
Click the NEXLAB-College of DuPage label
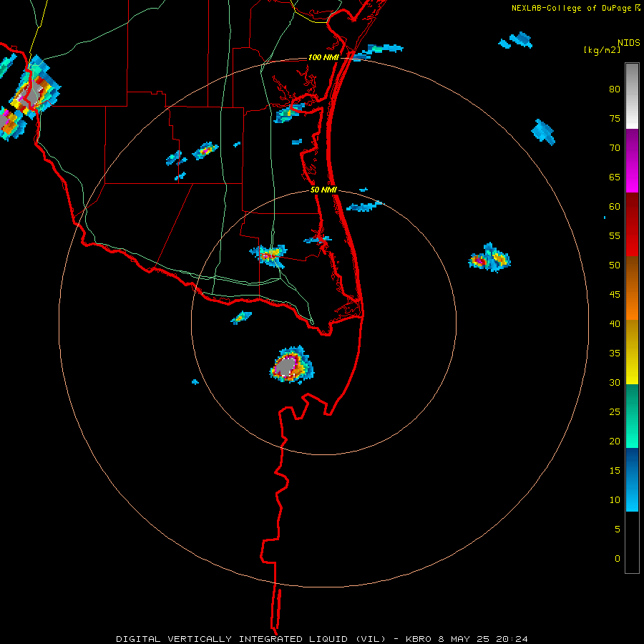tap(572, 8)
